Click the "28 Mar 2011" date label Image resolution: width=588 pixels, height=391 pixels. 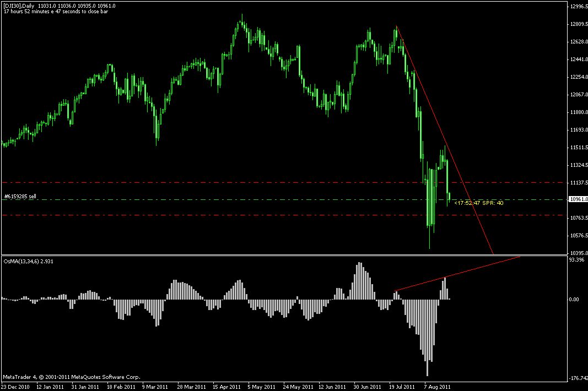[192, 387]
